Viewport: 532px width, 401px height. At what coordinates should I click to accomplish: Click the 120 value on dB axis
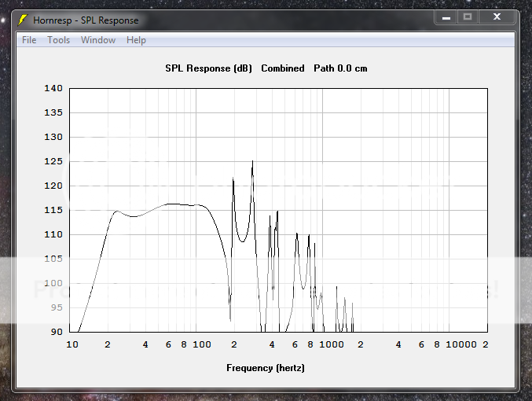click(53, 186)
